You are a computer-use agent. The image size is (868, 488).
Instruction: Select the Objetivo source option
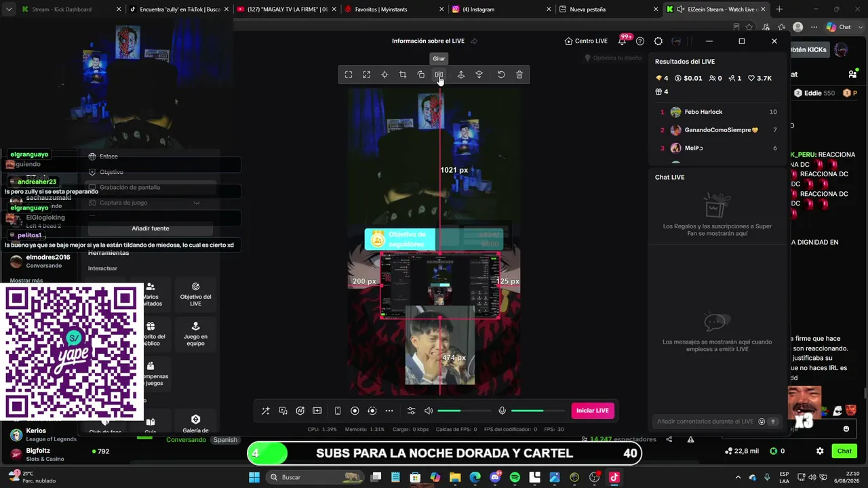point(111,172)
